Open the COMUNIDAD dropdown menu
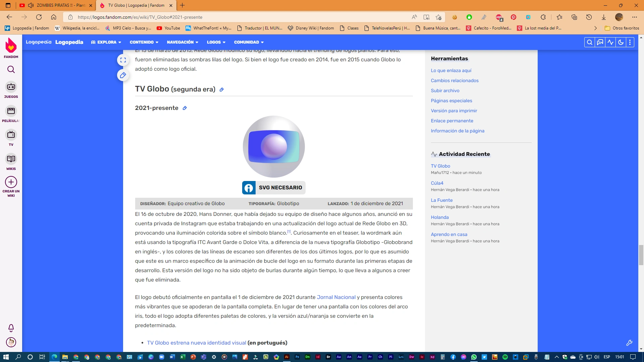Image resolution: width=644 pixels, height=362 pixels. (x=249, y=42)
